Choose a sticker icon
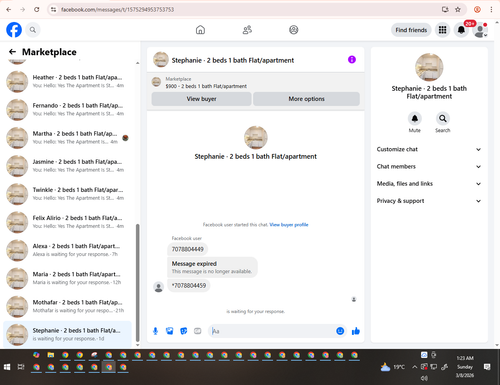 tap(184, 331)
